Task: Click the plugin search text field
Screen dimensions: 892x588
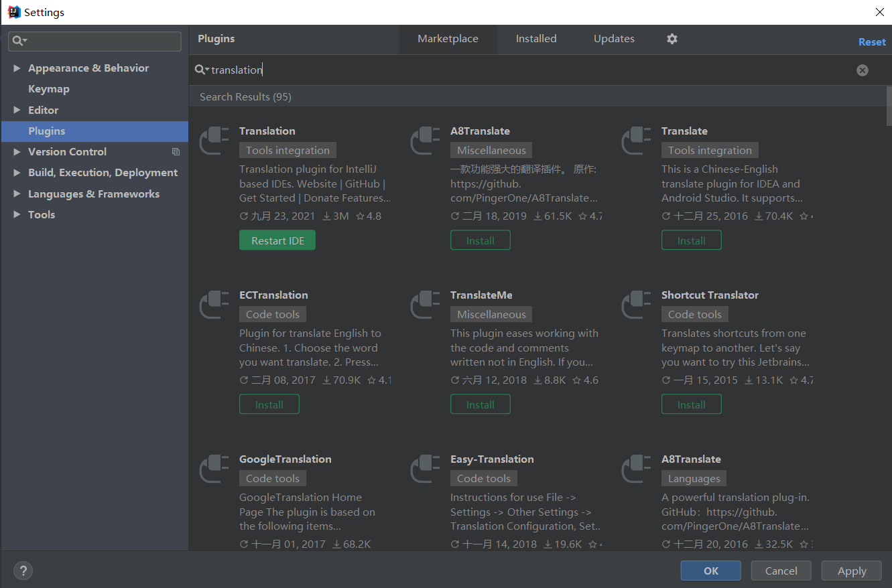Action: coord(529,70)
